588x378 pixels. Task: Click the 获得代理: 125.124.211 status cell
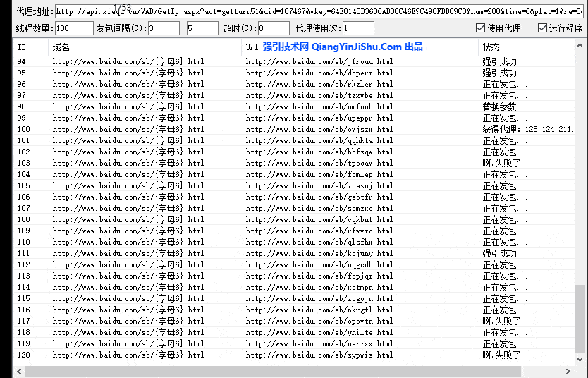[x=528, y=129]
